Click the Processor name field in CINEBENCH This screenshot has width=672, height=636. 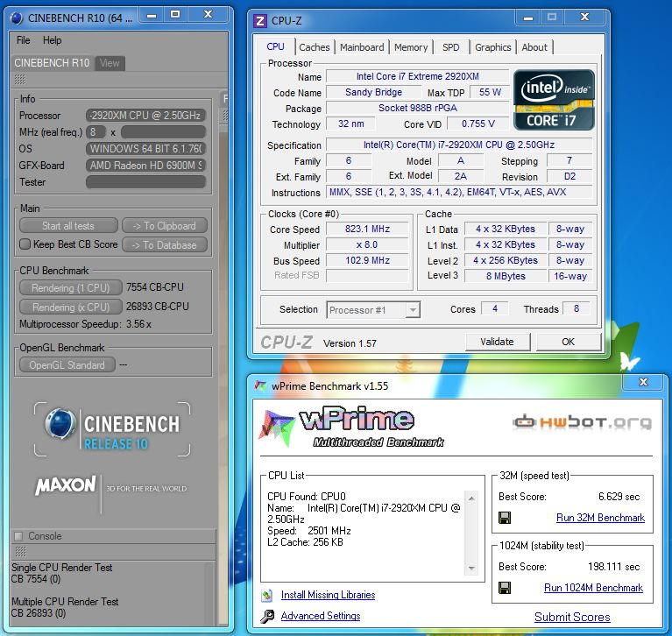(145, 116)
